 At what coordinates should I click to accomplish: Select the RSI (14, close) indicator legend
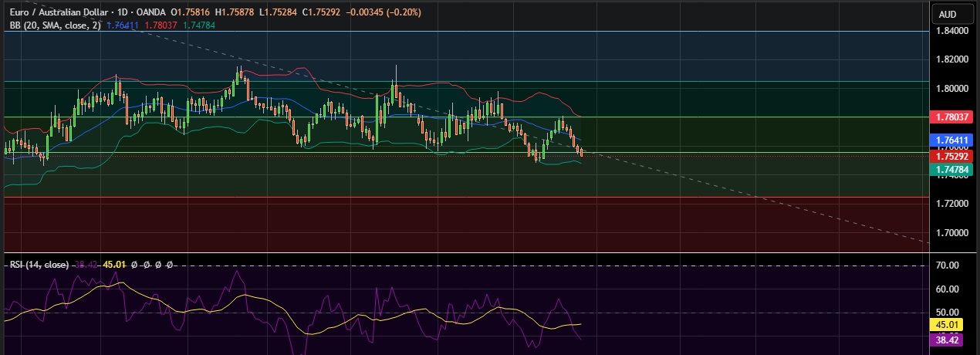pos(39,265)
